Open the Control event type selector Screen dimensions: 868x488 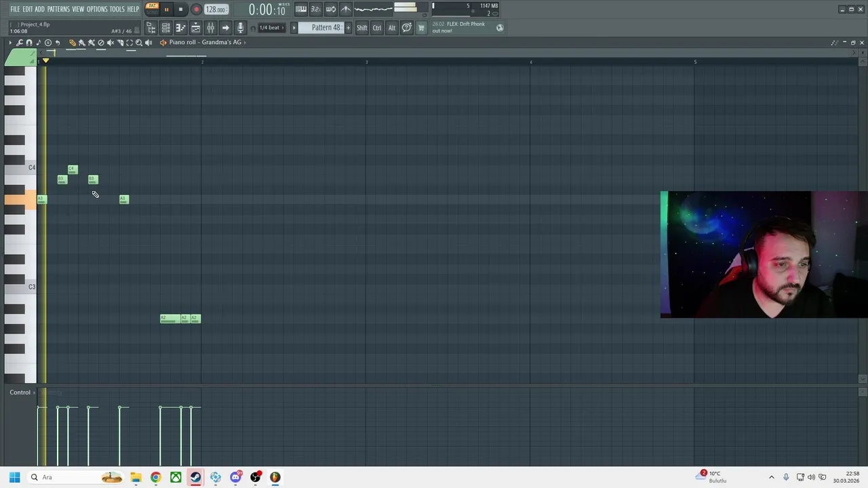[x=20, y=392]
